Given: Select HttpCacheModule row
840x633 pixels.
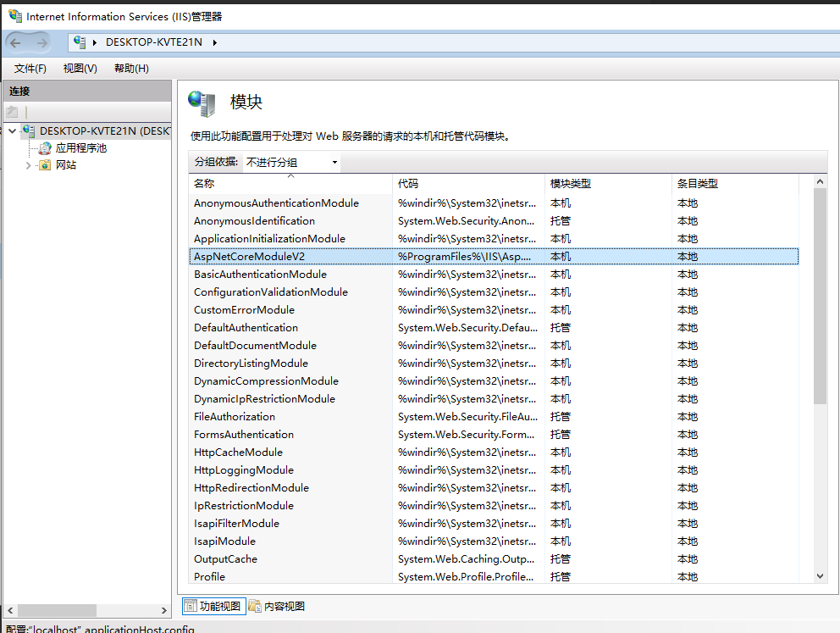Looking at the screenshot, I should [x=494, y=452].
